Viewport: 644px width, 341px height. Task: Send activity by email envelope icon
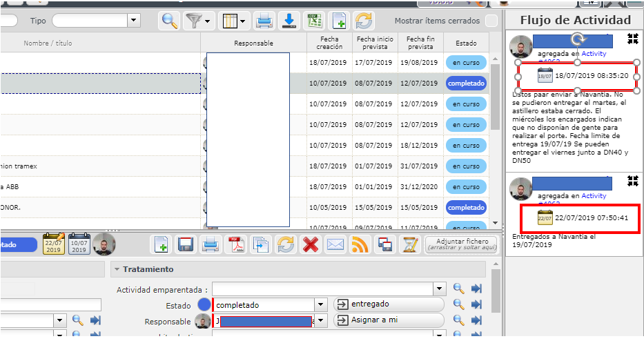click(x=335, y=244)
